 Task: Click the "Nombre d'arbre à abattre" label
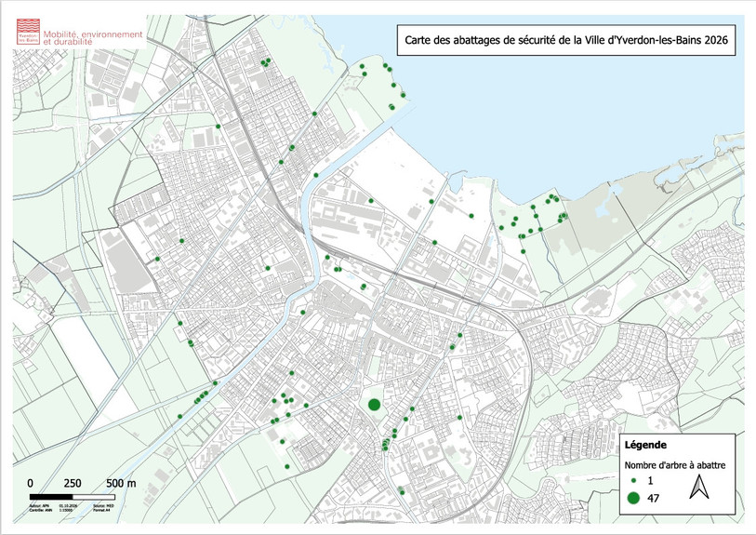click(675, 465)
